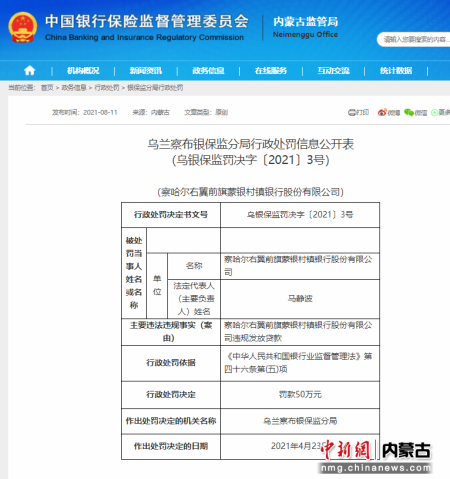The width and height of the screenshot is (450, 479).
Task: Open 在线服务 menu
Action: coord(271,71)
